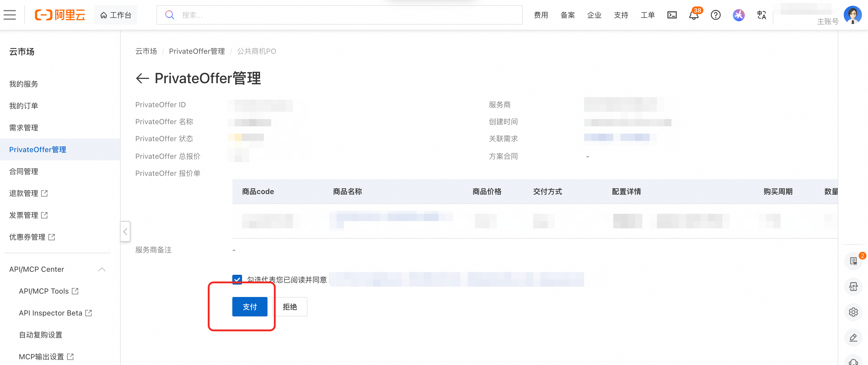
Task: Open the AI assistant star icon
Action: [738, 15]
